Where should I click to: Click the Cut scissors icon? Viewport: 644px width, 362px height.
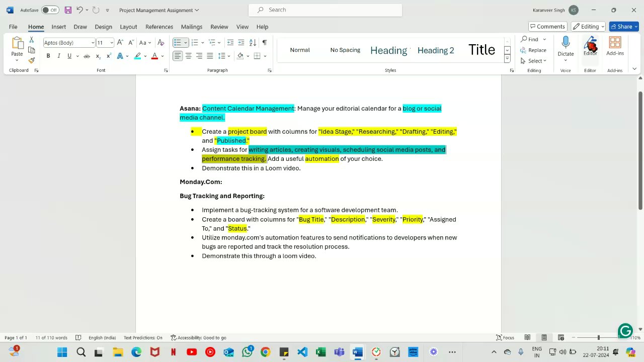pyautogui.click(x=31, y=40)
